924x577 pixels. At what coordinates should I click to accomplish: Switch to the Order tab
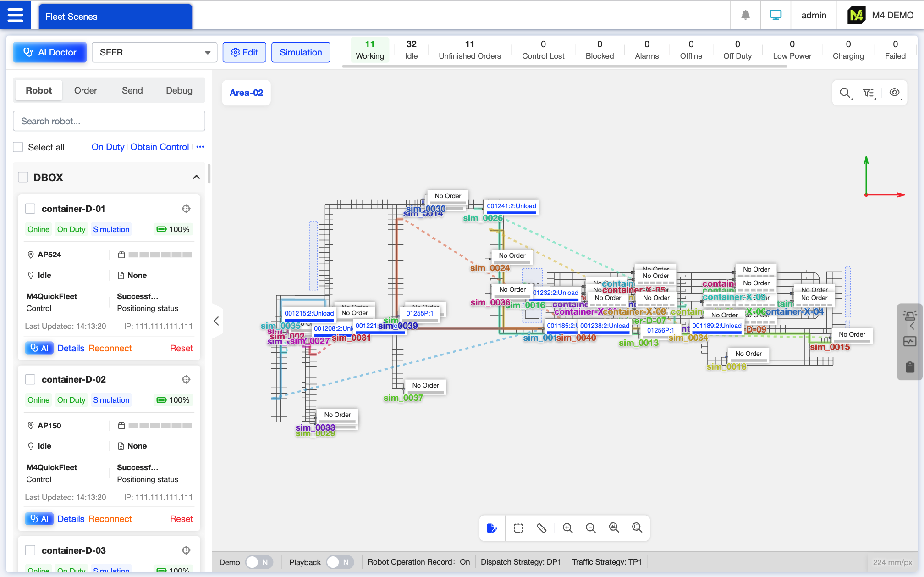(86, 91)
